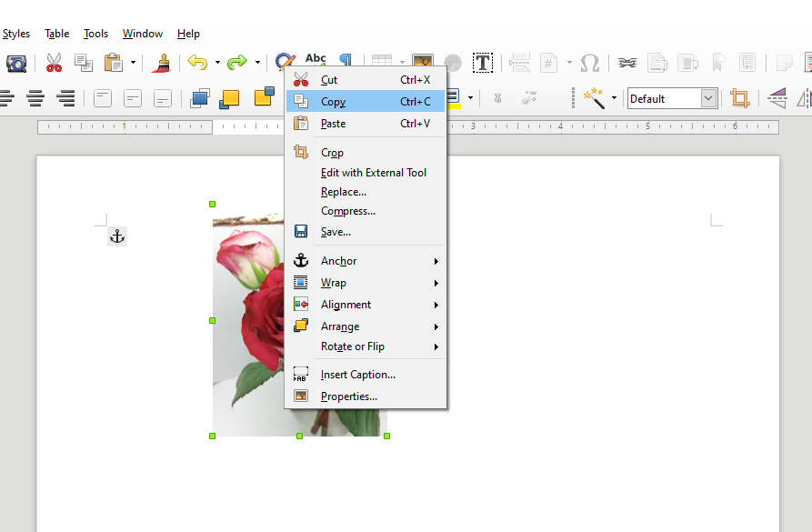
Task: Toggle formatting marks display
Action: [x=346, y=62]
